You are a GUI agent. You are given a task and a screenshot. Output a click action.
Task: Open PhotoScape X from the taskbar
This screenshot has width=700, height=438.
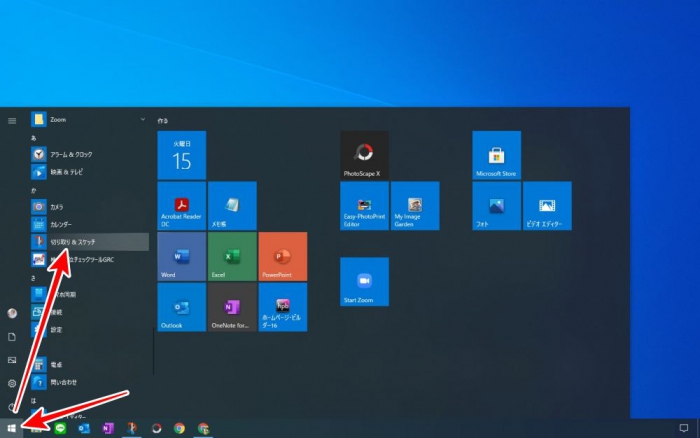click(x=156, y=429)
